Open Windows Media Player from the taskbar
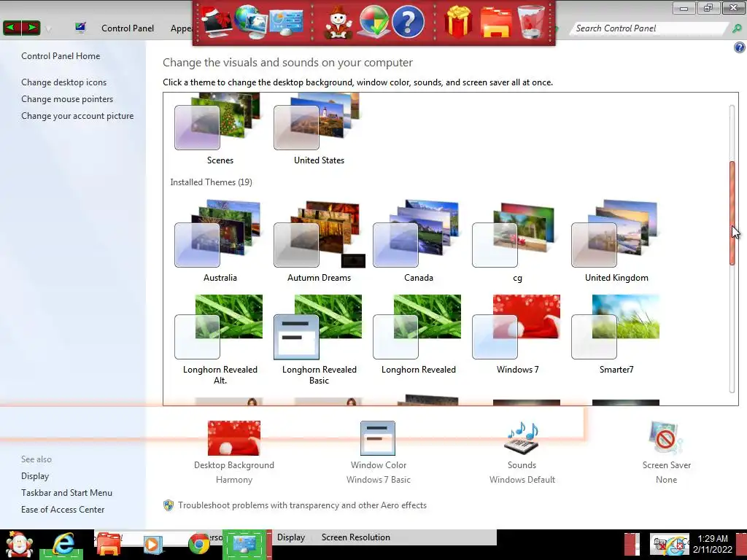Image resolution: width=747 pixels, height=560 pixels. pyautogui.click(x=153, y=544)
